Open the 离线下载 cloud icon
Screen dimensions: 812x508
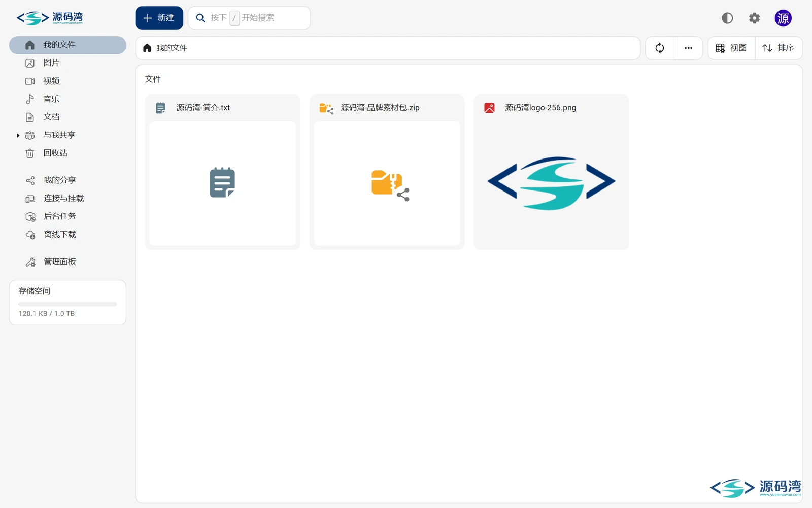point(30,235)
